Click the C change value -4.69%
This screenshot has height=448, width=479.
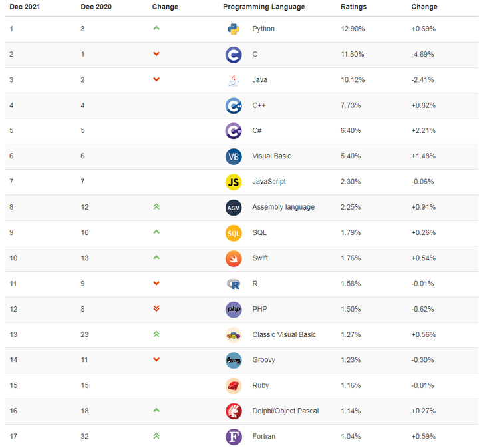coord(422,54)
